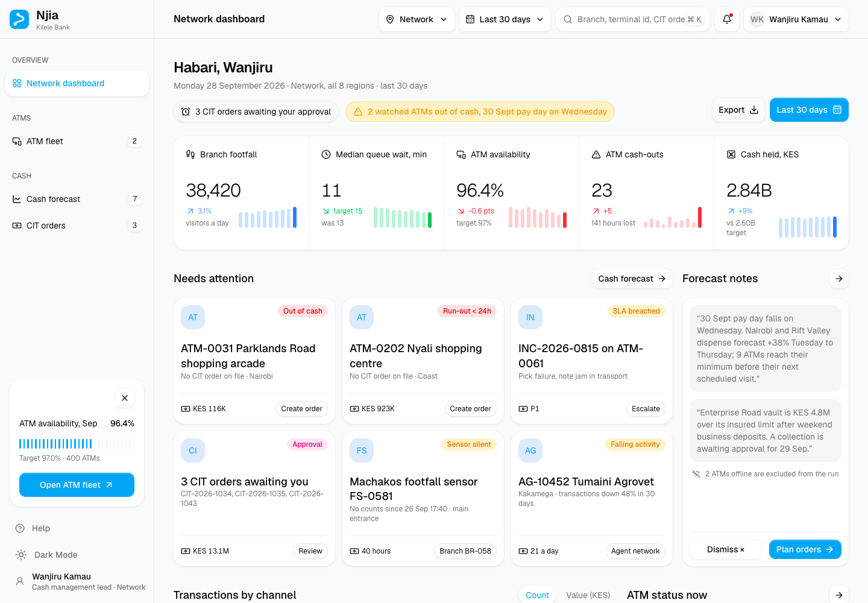The image size is (868, 603).
Task: Click the warning icon on cash-out alert
Action: click(358, 112)
